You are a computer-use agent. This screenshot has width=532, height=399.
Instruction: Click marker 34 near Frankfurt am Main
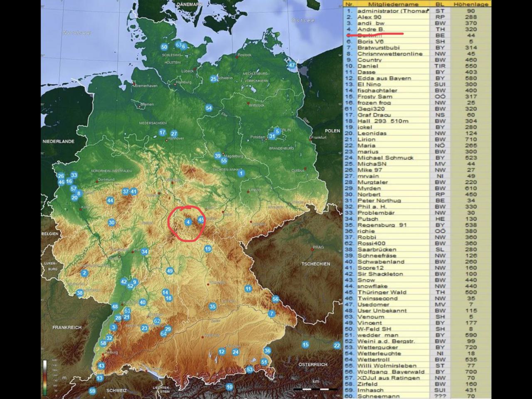(144, 251)
